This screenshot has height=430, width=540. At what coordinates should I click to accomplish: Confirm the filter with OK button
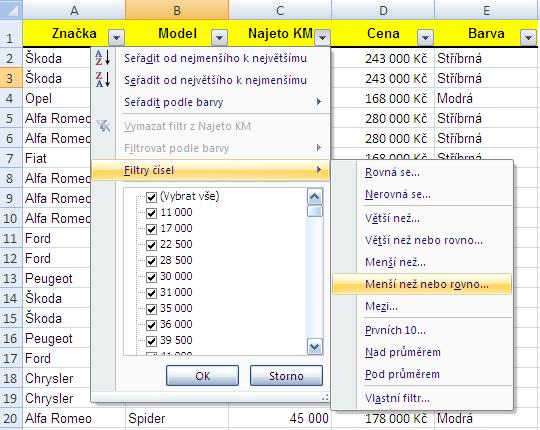tap(202, 376)
